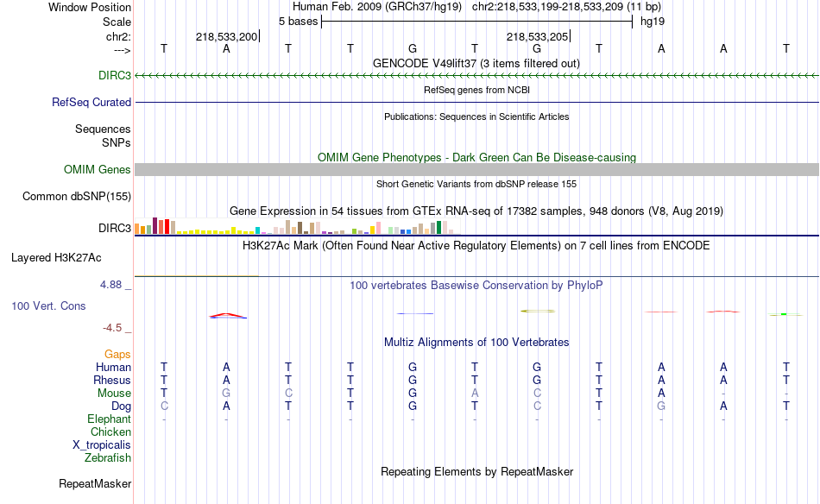Click the tall maroon GTEx expression bar
The width and height of the screenshot is (820, 504).
155,225
